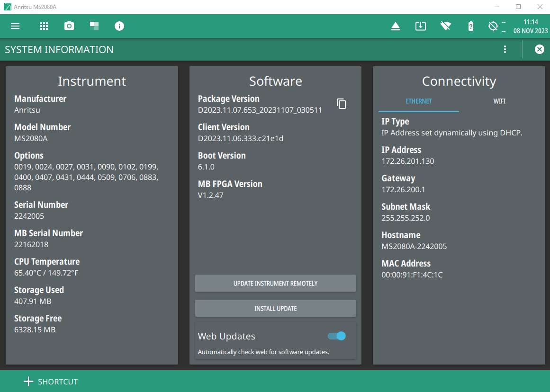
Task: Click the date and time display
Action: coord(530,27)
